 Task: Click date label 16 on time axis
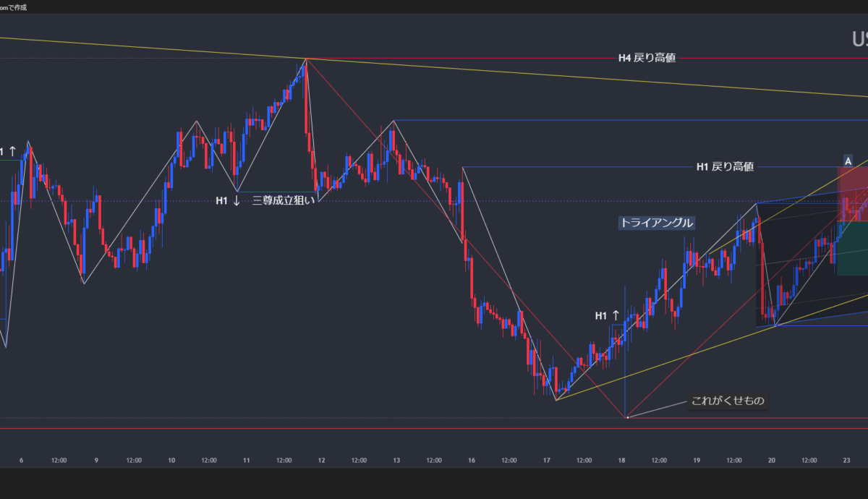coord(472,460)
